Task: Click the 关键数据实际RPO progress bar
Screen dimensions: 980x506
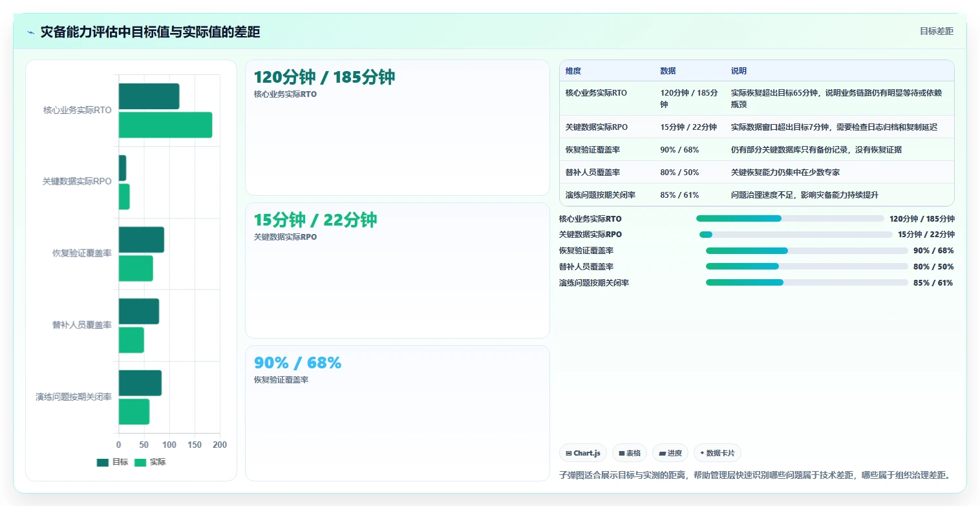Action: click(796, 235)
